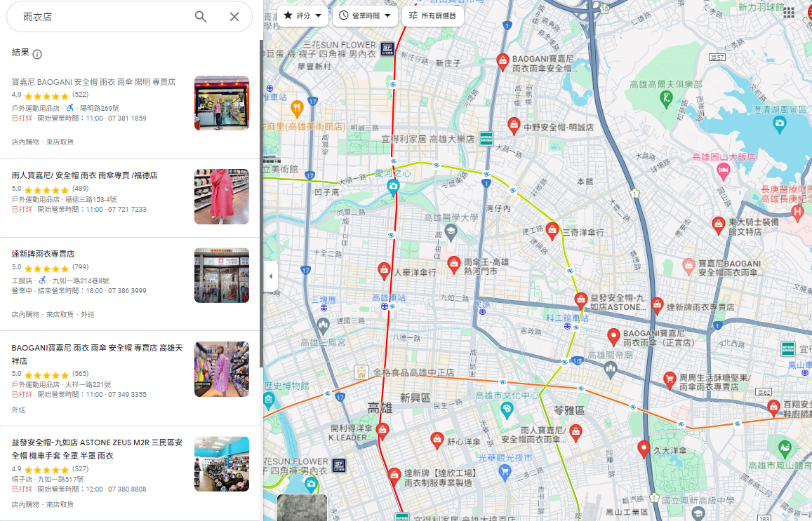Clear the search with the X icon
Image resolution: width=812 pixels, height=521 pixels.
click(x=234, y=17)
